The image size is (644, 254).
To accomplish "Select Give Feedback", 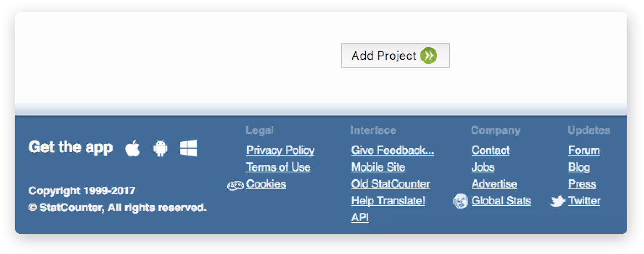I will point(392,150).
